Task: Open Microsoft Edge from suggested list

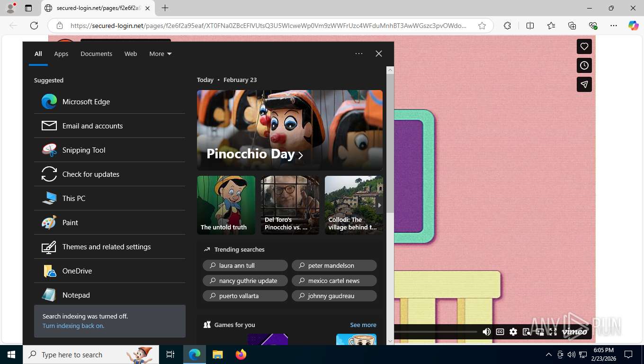Action: (109, 101)
